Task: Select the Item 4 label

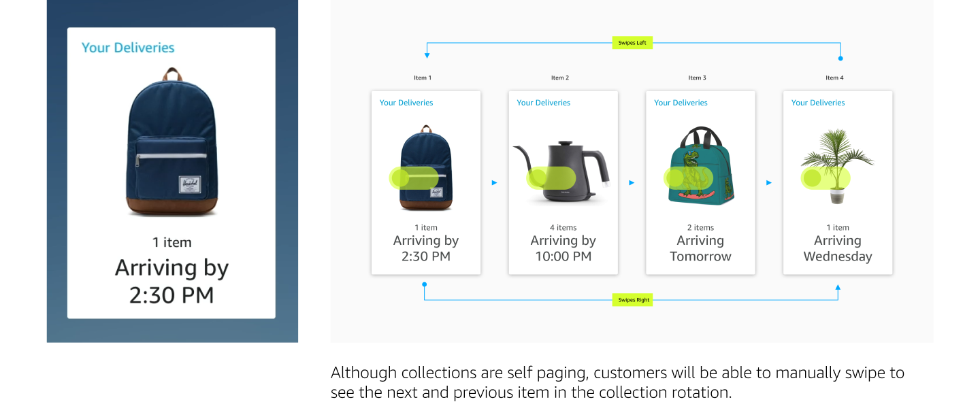Action: coord(834,78)
